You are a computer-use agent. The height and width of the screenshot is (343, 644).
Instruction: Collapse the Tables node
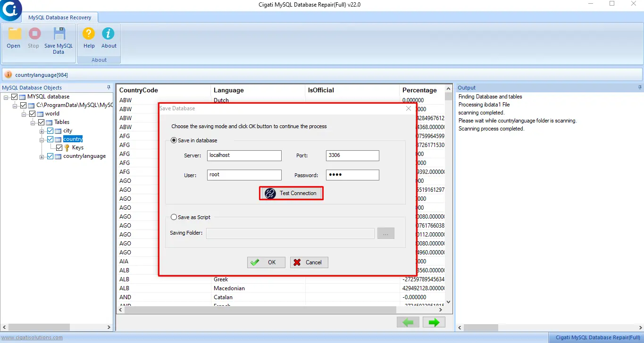click(x=33, y=122)
